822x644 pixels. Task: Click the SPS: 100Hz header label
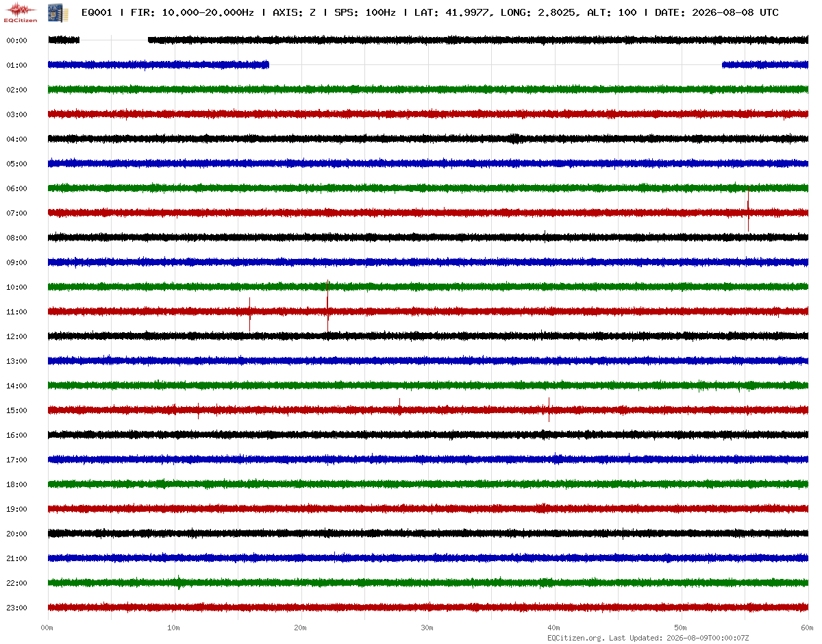(x=365, y=12)
